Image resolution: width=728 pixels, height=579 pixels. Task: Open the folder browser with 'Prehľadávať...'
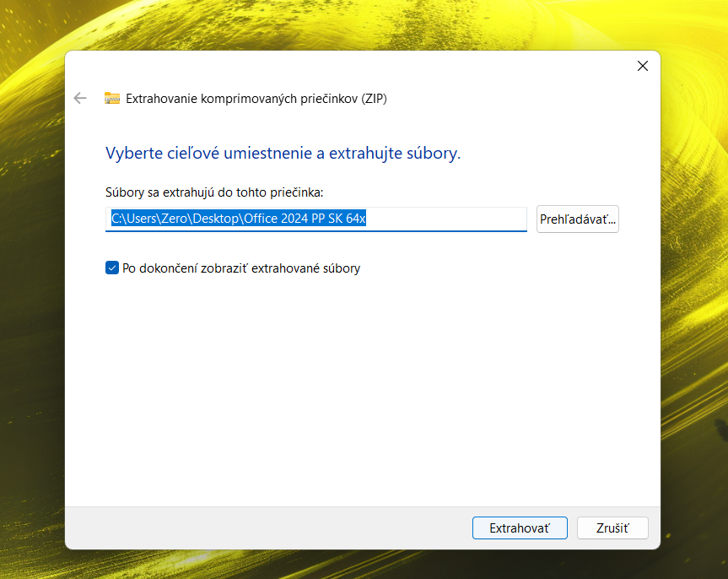click(x=577, y=219)
